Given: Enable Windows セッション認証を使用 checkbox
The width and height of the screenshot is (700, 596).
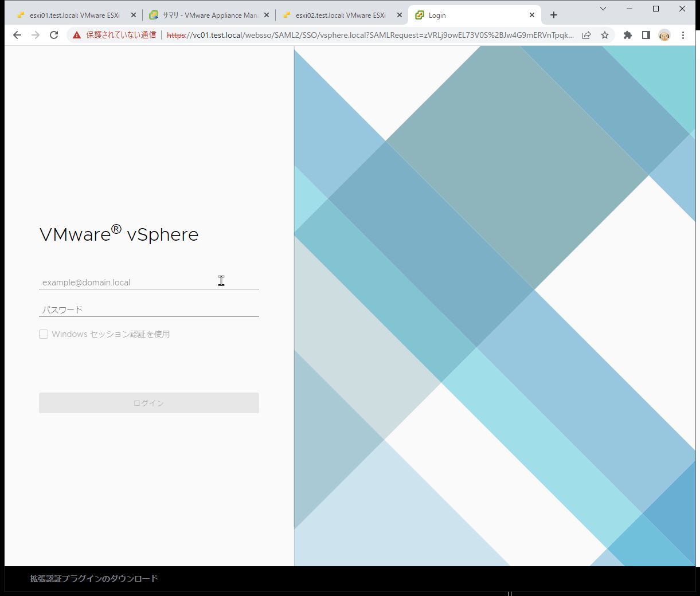Looking at the screenshot, I should click(44, 334).
